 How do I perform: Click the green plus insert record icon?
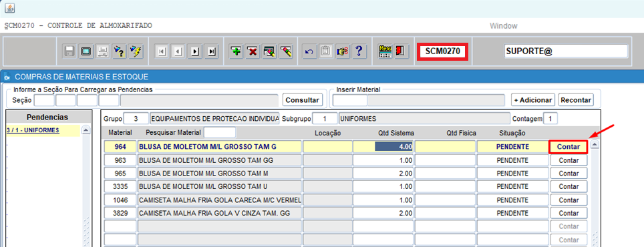[236, 51]
